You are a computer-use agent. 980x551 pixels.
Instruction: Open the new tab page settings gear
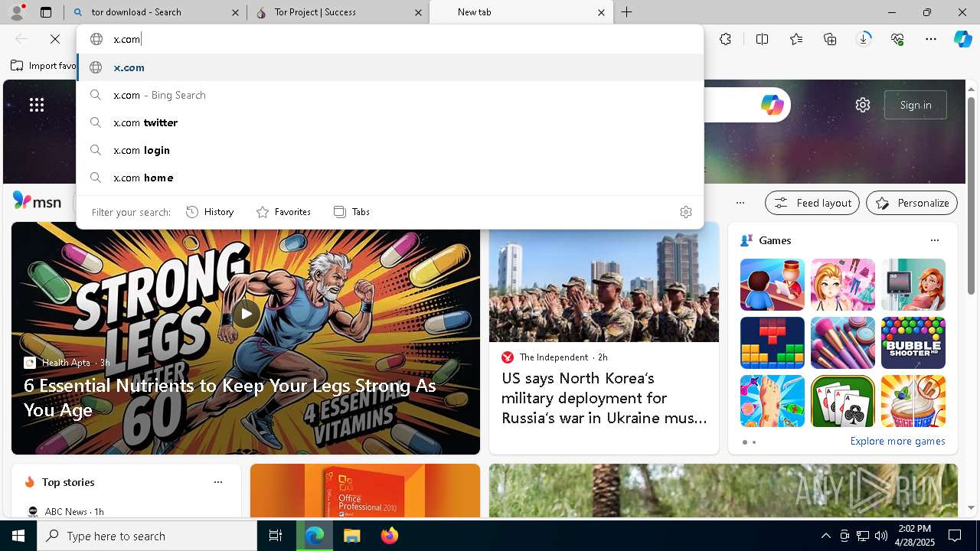(x=863, y=105)
